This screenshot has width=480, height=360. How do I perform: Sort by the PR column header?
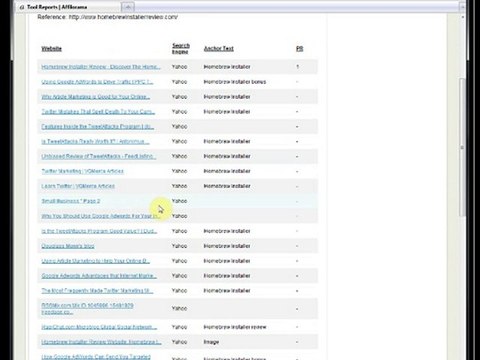(x=299, y=48)
